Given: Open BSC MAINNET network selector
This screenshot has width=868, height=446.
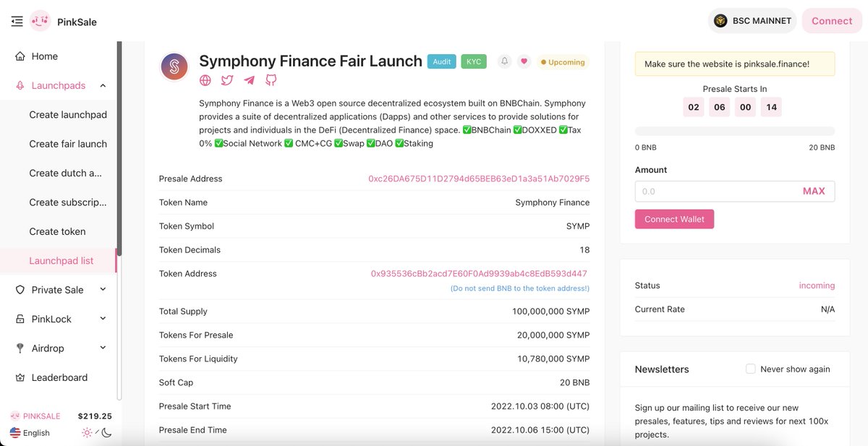Looking at the screenshot, I should point(752,21).
